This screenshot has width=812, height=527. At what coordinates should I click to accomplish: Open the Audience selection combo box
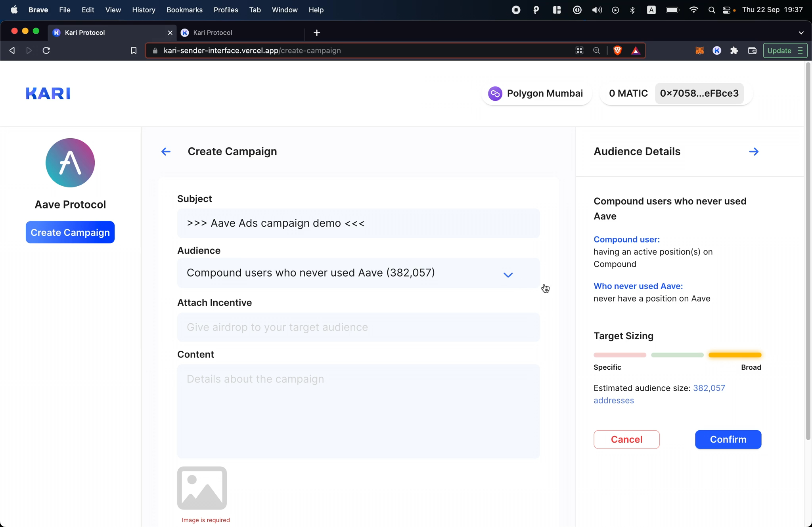coord(358,273)
